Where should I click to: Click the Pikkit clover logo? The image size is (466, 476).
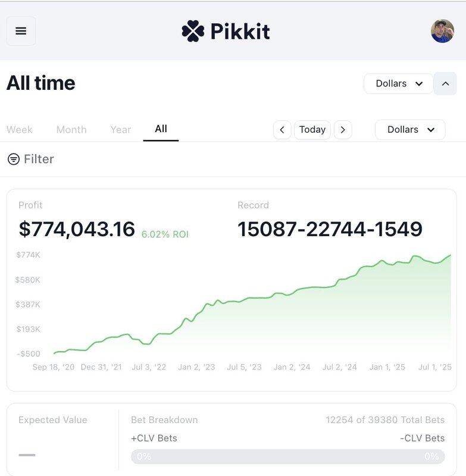pyautogui.click(x=193, y=31)
